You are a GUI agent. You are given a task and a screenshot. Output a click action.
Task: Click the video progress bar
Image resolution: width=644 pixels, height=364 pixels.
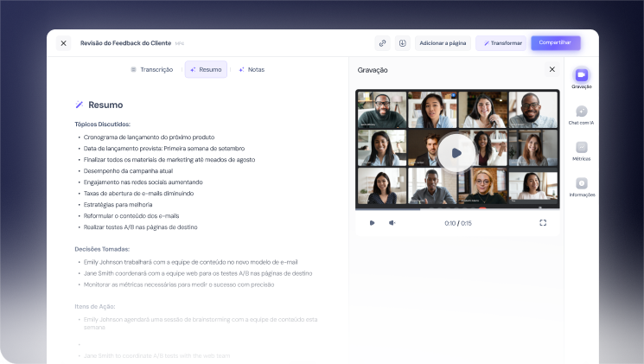pyautogui.click(x=457, y=208)
